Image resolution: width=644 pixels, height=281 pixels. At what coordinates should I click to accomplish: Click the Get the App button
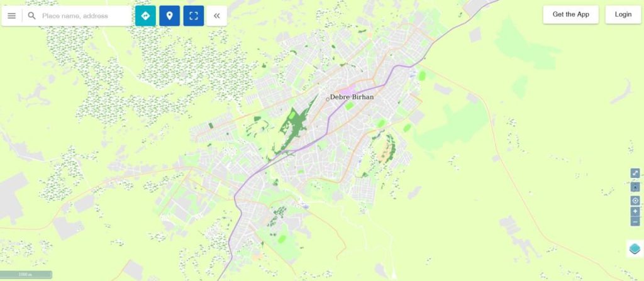tap(570, 14)
